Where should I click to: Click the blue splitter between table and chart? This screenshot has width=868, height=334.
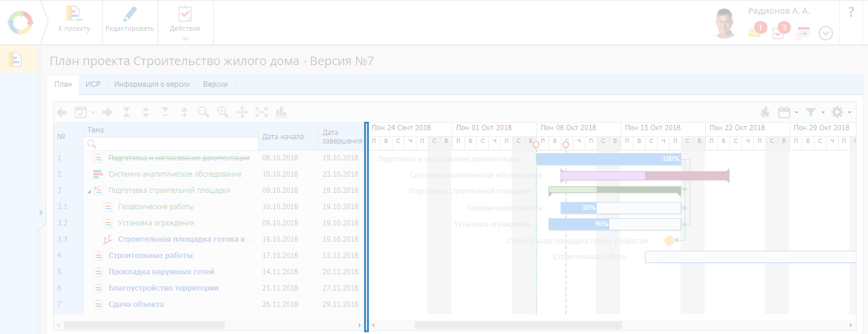[x=366, y=227]
